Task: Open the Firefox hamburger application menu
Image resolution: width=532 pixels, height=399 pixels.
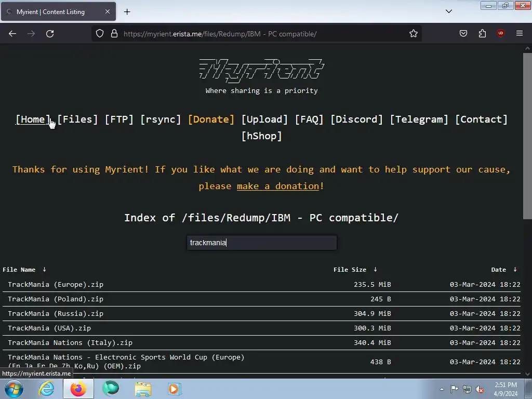Action: pyautogui.click(x=520, y=33)
